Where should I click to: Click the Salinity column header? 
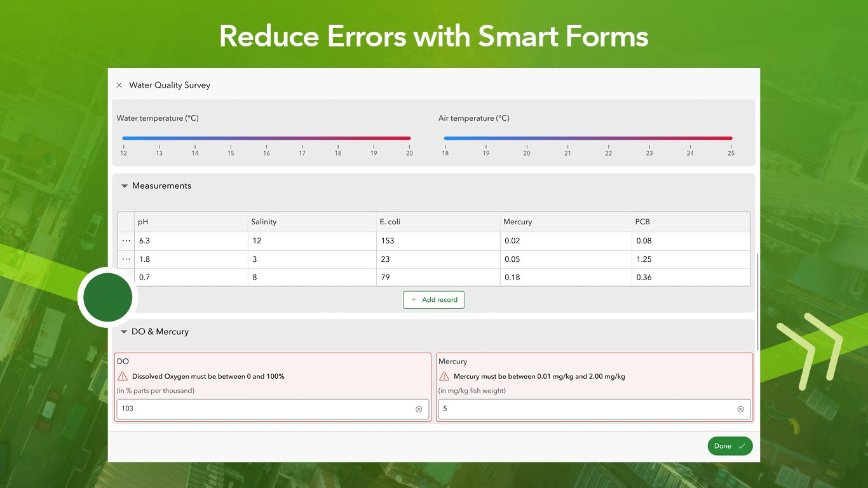pyautogui.click(x=312, y=222)
